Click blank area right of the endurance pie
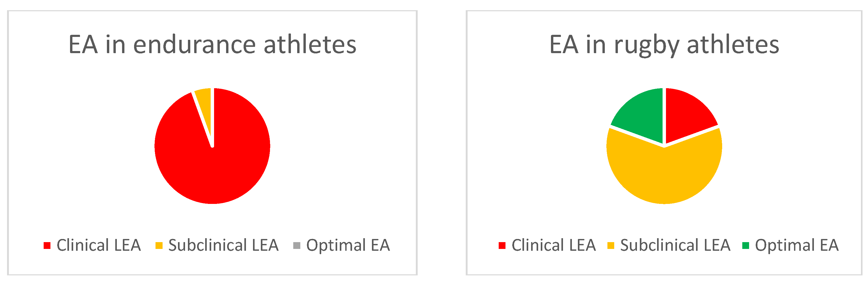 click(x=344, y=145)
